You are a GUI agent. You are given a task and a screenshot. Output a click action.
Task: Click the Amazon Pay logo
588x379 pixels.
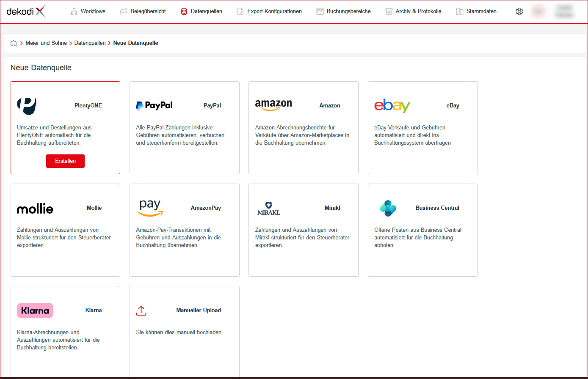[x=150, y=208]
